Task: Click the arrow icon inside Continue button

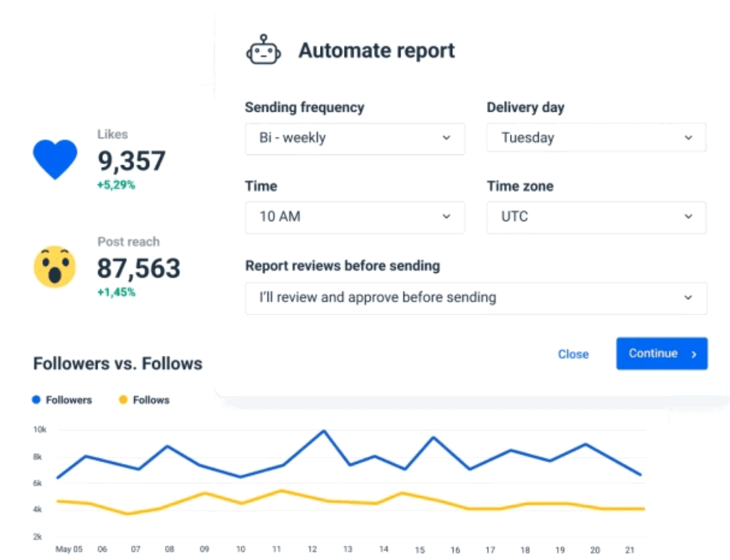Action: point(693,354)
